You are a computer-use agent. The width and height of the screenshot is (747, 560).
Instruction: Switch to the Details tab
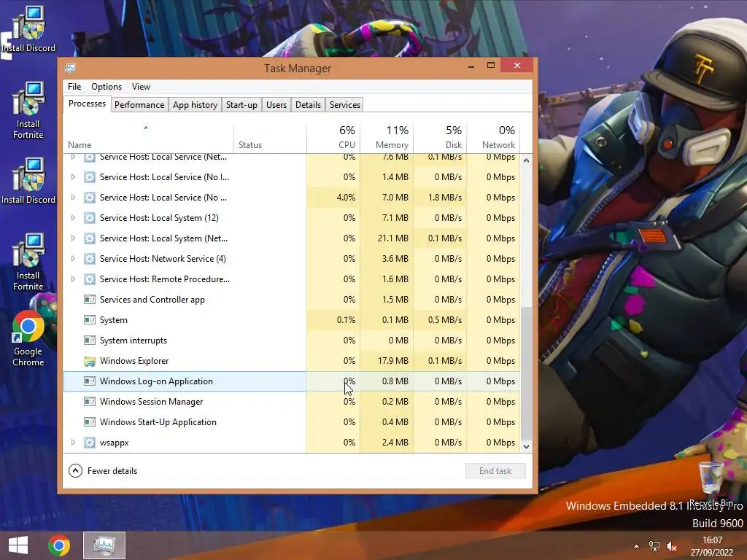(308, 105)
